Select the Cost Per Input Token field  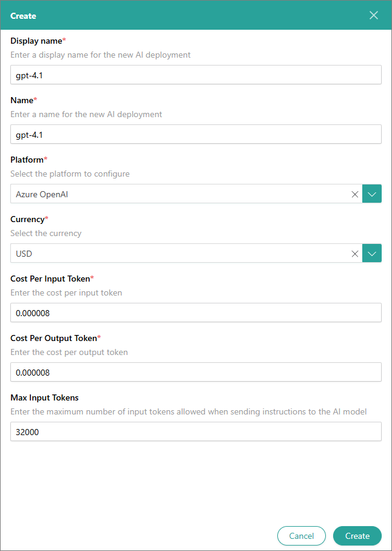[x=195, y=313]
